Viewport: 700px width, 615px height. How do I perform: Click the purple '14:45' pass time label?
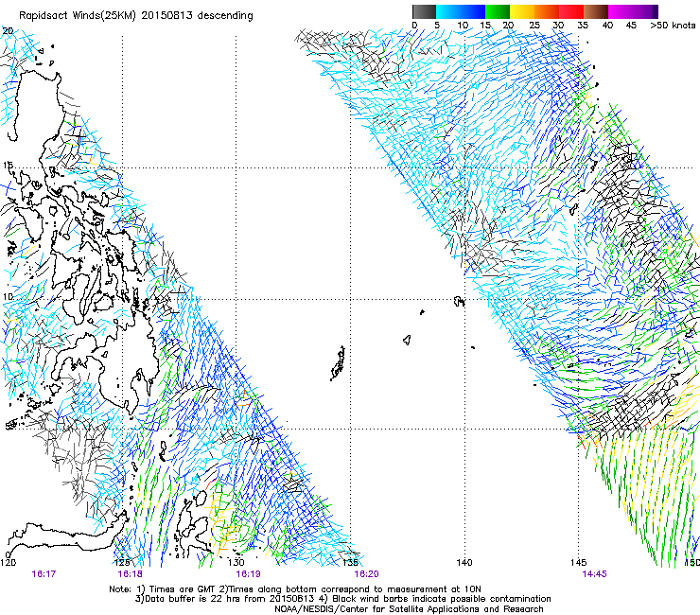pos(594,573)
